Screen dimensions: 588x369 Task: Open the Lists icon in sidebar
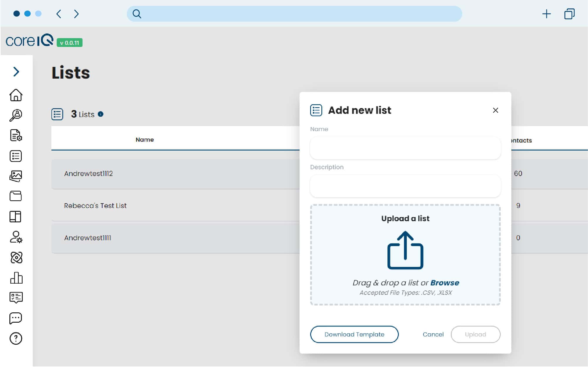(16, 156)
